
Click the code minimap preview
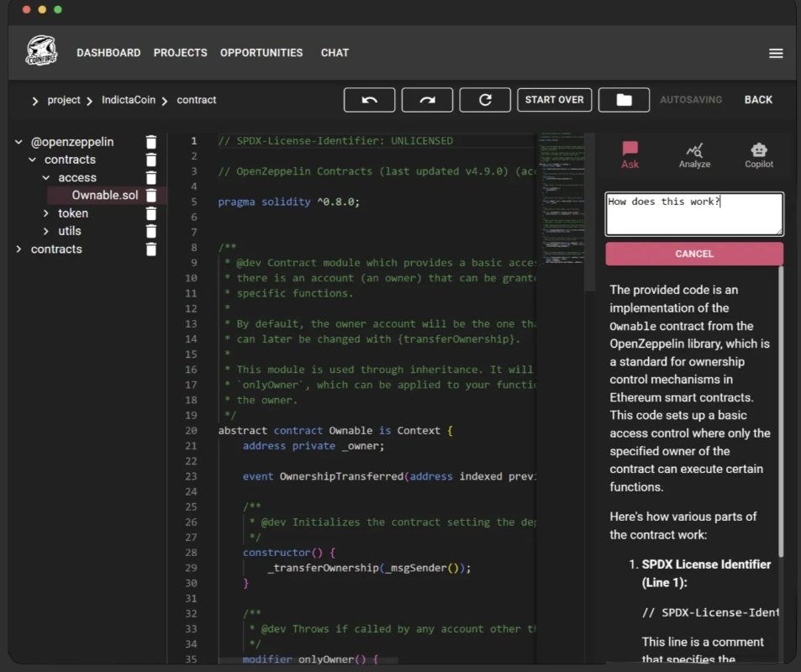(x=561, y=198)
